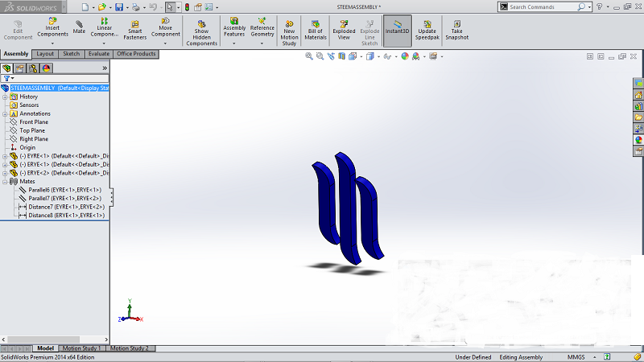Viewport: 644px width, 362px height.
Task: Switch to the Layout tab
Action: pyautogui.click(x=45, y=54)
